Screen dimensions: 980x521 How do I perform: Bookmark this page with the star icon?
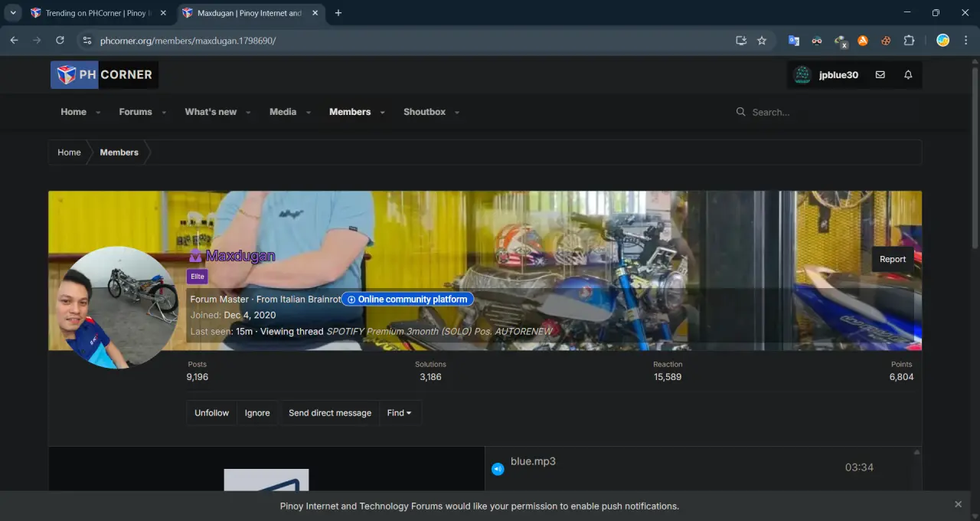tap(762, 41)
